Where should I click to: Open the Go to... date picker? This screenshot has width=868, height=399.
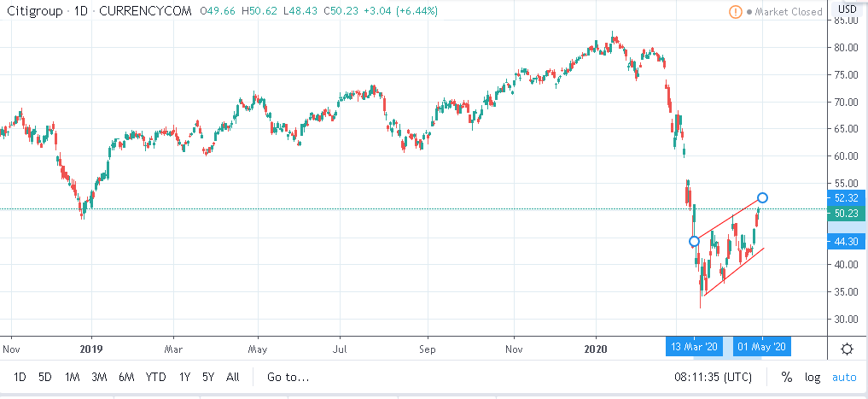288,377
